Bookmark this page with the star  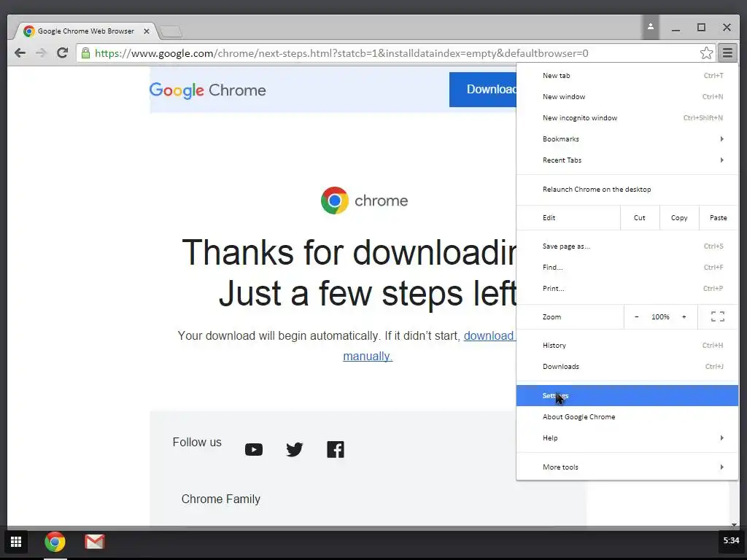(706, 52)
